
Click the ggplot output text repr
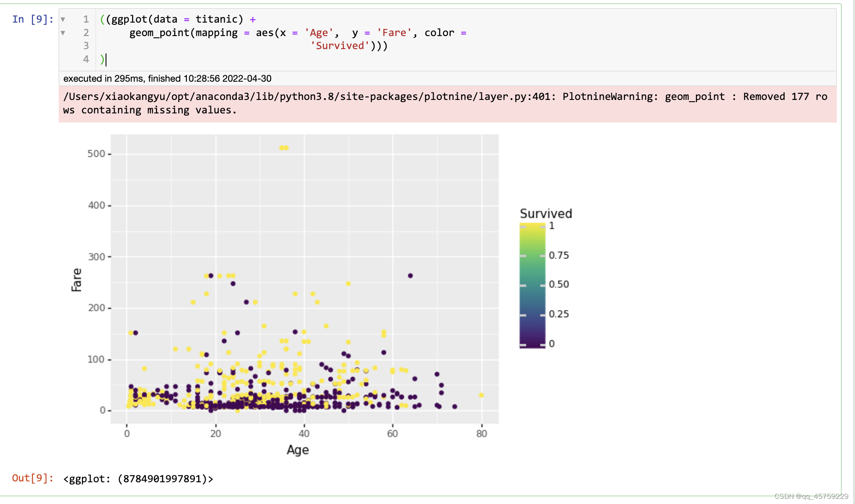pos(138,479)
